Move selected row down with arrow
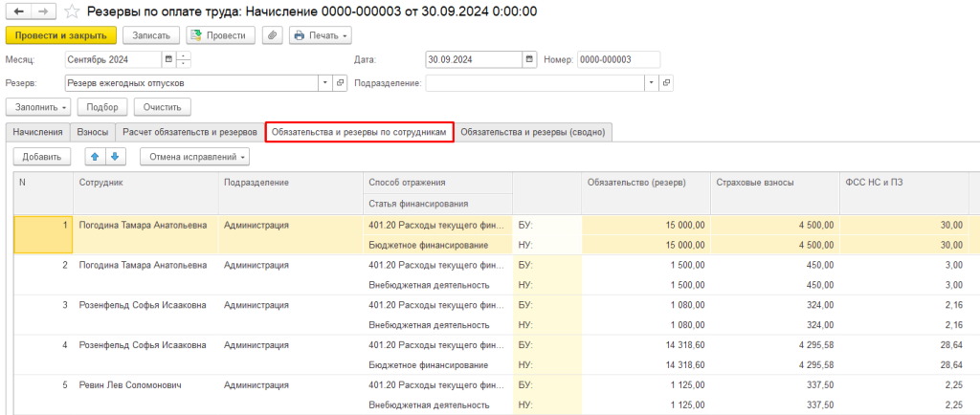Viewport: 980px width, 415px height. [x=114, y=156]
